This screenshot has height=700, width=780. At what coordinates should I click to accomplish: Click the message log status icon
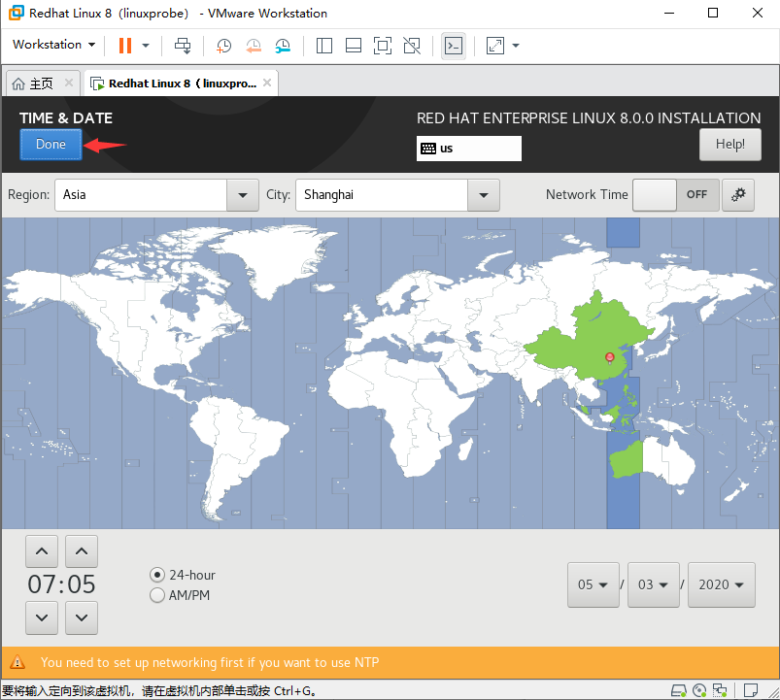[x=751, y=690]
